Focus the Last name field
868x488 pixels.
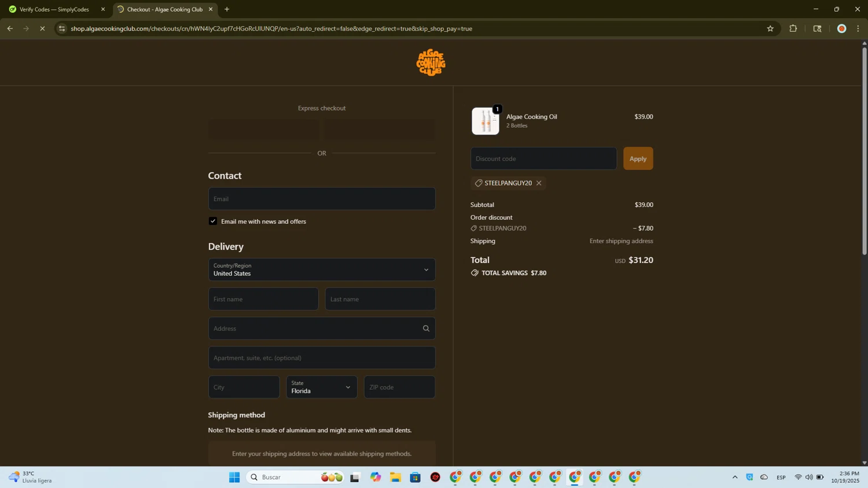pos(380,299)
